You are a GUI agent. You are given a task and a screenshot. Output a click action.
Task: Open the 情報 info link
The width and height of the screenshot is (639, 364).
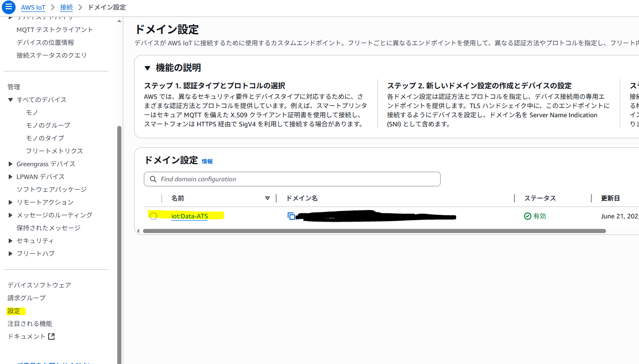pyautogui.click(x=207, y=161)
